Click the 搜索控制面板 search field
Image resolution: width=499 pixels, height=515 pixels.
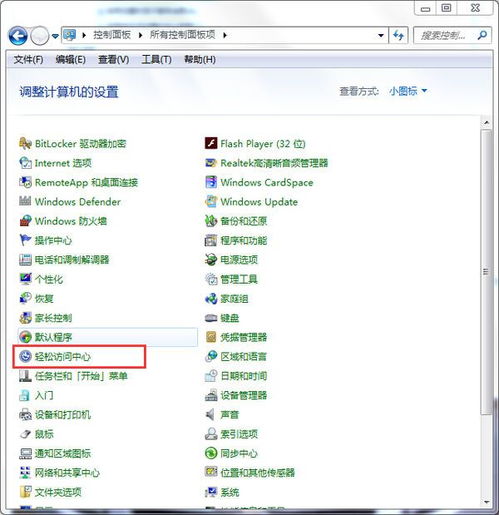click(447, 35)
